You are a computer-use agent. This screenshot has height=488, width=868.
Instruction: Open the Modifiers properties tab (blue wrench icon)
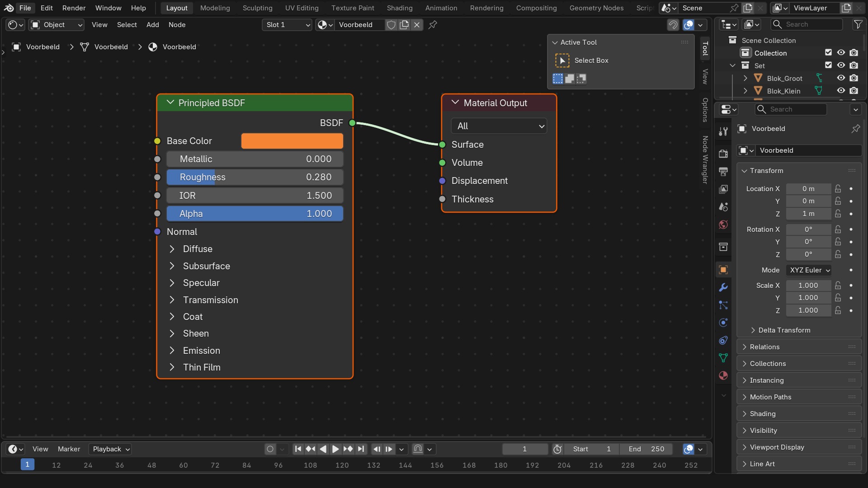coord(723,287)
